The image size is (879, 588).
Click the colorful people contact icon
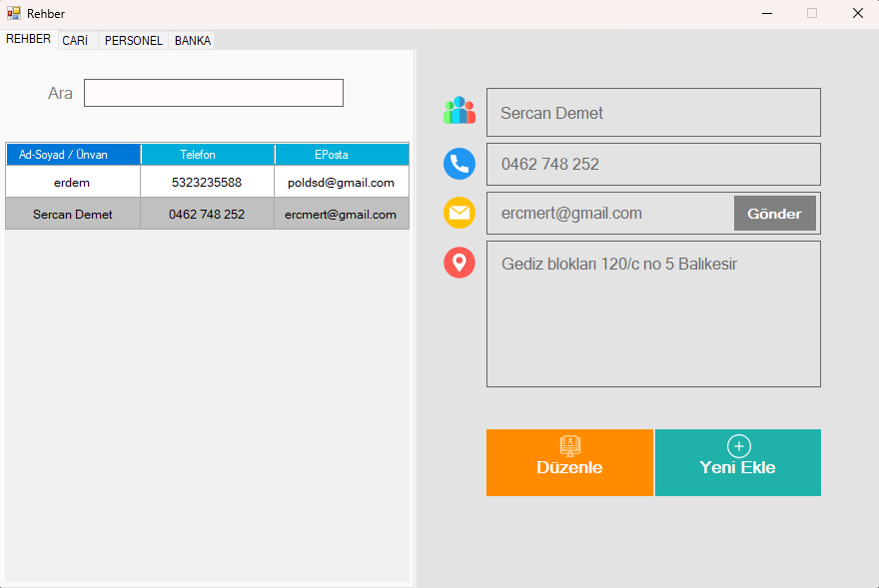point(459,111)
